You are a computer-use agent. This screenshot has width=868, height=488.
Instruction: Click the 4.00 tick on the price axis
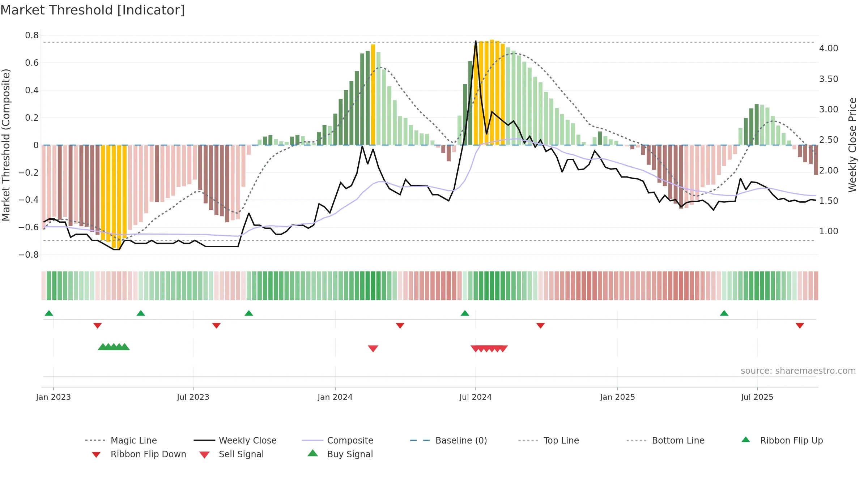(x=829, y=48)
